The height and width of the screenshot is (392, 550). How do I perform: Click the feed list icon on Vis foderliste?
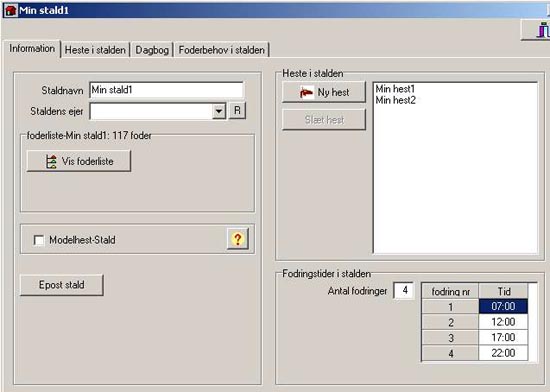tap(51, 162)
